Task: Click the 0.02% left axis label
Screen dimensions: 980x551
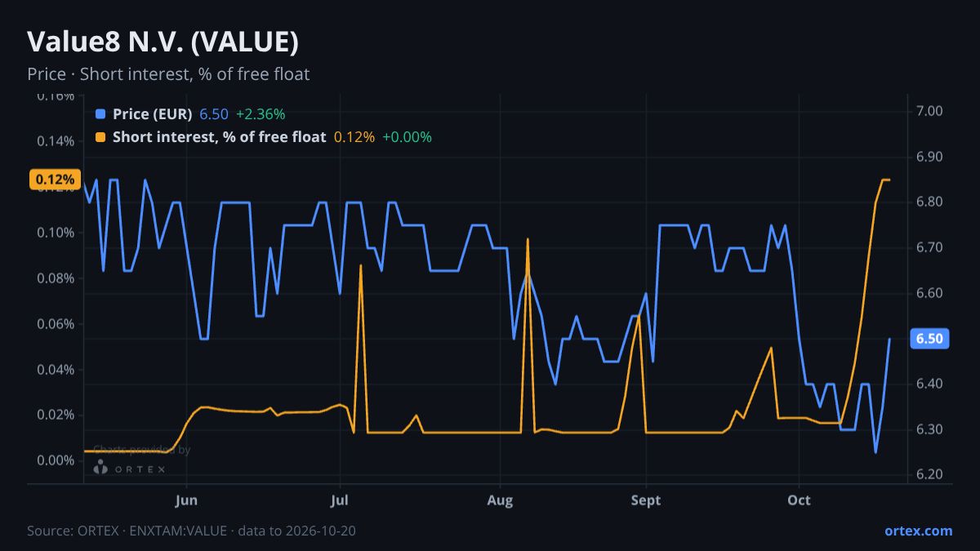Action: click(x=56, y=415)
